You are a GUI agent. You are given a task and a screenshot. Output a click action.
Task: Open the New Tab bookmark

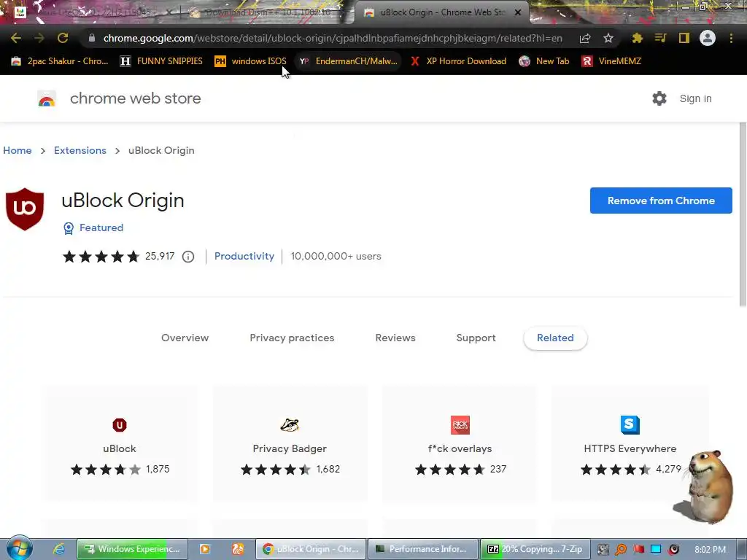pos(544,61)
